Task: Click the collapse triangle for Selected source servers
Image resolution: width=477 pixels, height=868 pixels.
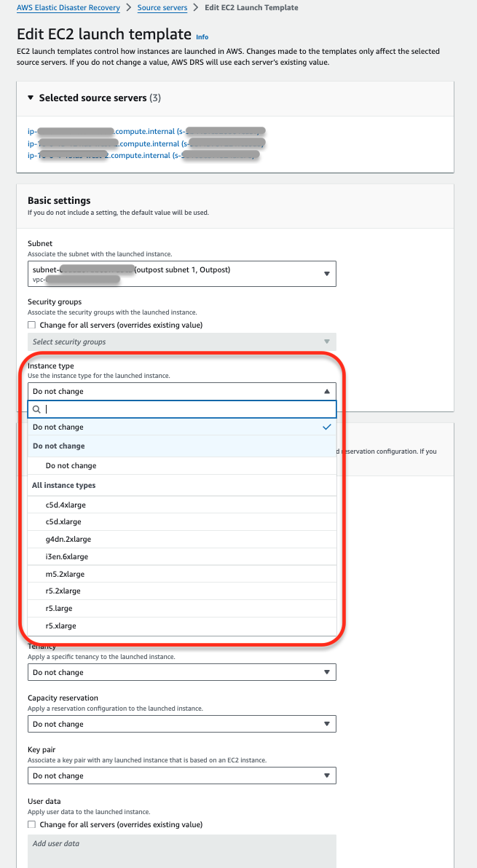Action: pyautogui.click(x=29, y=98)
